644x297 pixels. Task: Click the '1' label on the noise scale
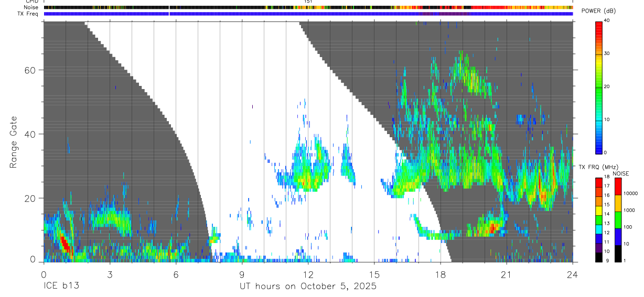coord(625,260)
